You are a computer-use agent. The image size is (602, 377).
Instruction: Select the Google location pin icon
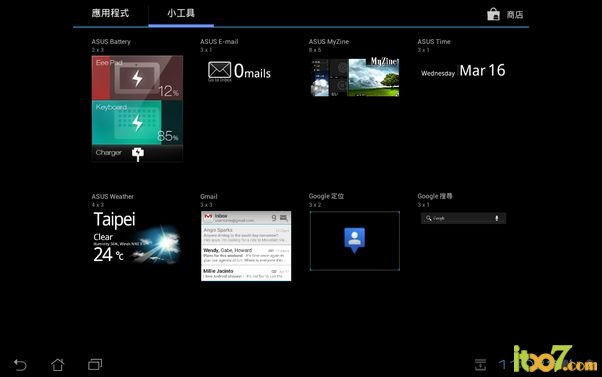click(354, 240)
